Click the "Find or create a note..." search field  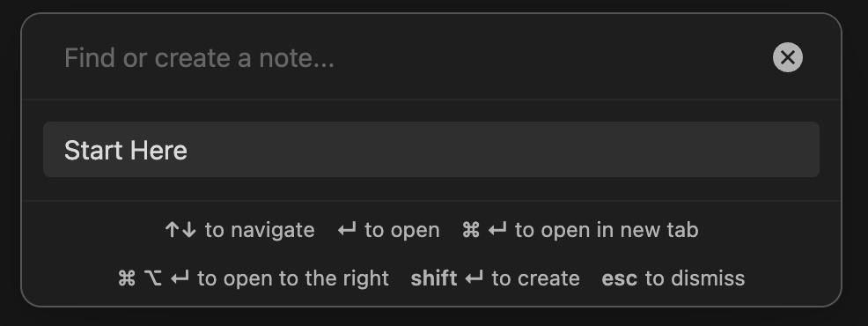tap(409, 57)
